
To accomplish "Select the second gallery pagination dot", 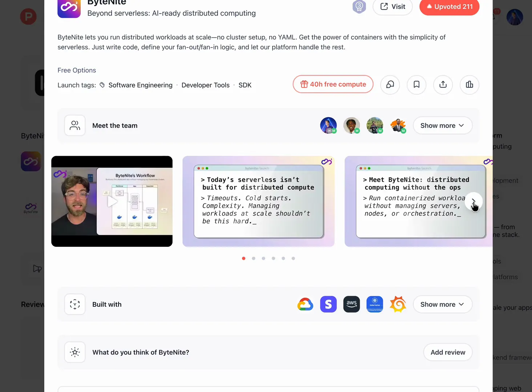I will pyautogui.click(x=254, y=258).
